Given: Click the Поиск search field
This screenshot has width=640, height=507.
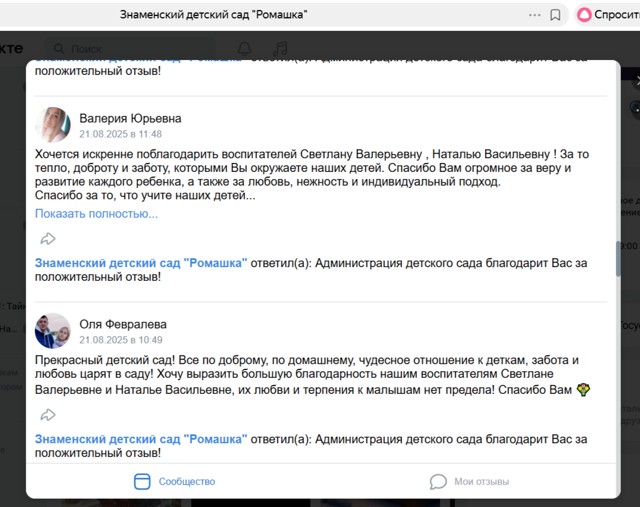Looking at the screenshot, I should 129,49.
